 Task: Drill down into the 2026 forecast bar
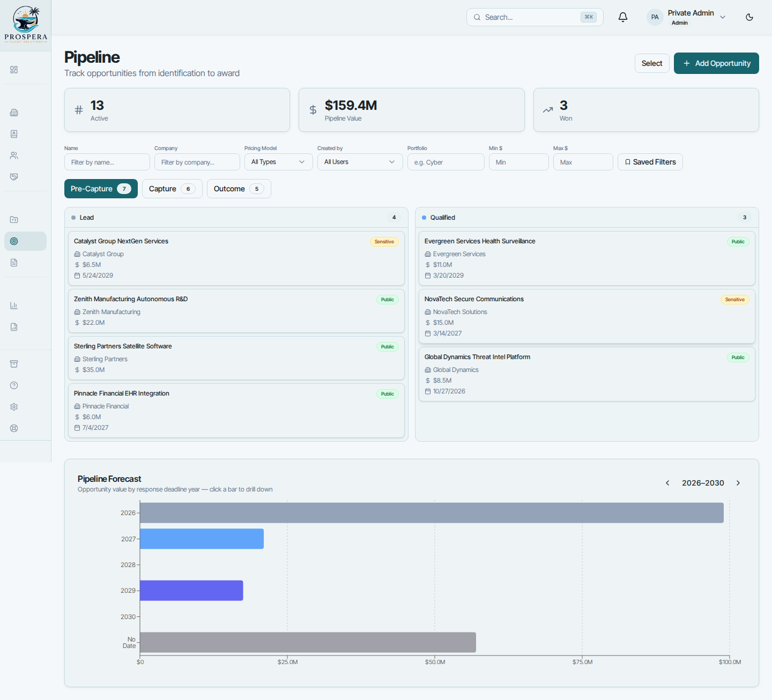click(x=432, y=513)
